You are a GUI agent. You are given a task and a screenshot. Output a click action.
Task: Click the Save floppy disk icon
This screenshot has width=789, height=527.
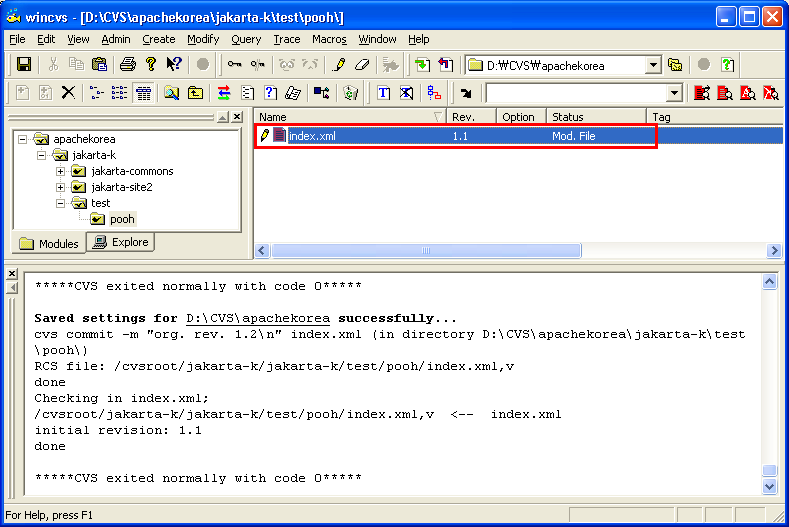24,65
